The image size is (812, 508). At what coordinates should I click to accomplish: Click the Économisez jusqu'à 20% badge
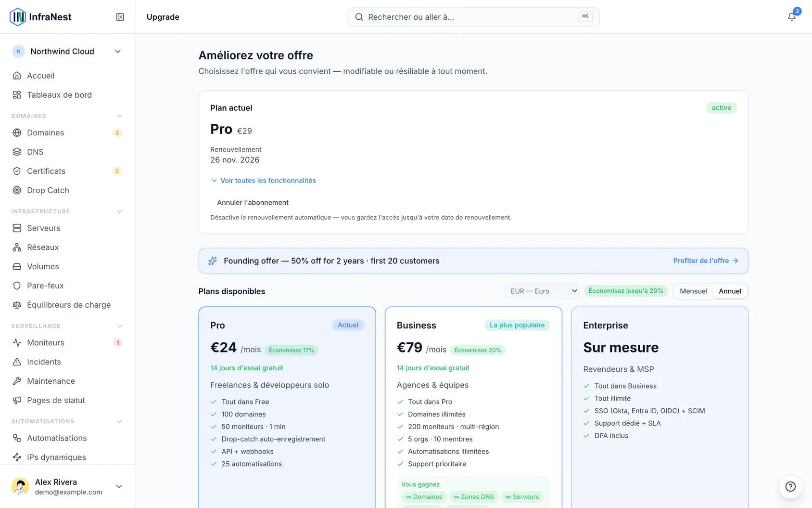pyautogui.click(x=626, y=291)
